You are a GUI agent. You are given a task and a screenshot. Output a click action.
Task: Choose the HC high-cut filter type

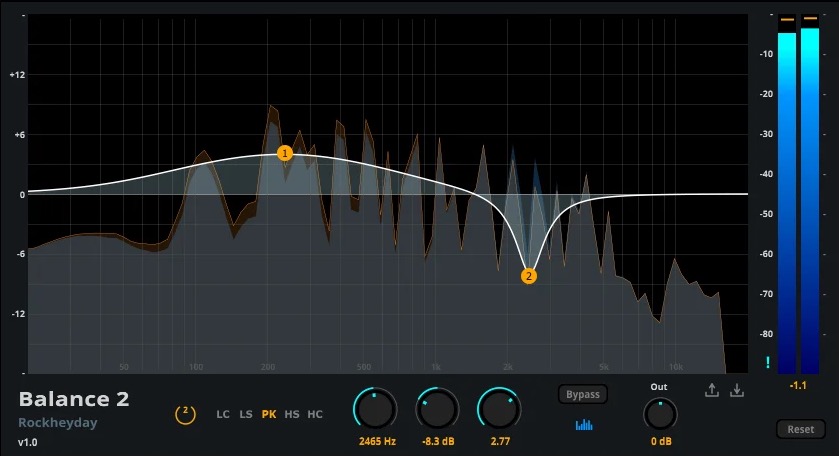[x=315, y=414]
